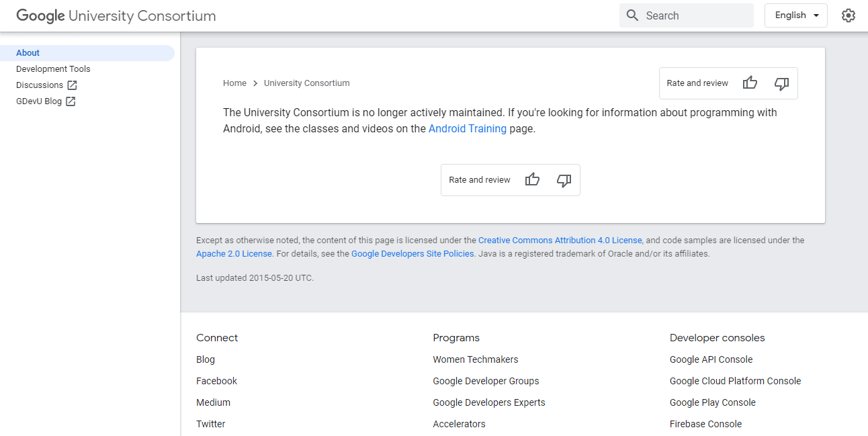Click the search magnifier icon
This screenshot has width=868, height=436.
tap(632, 15)
